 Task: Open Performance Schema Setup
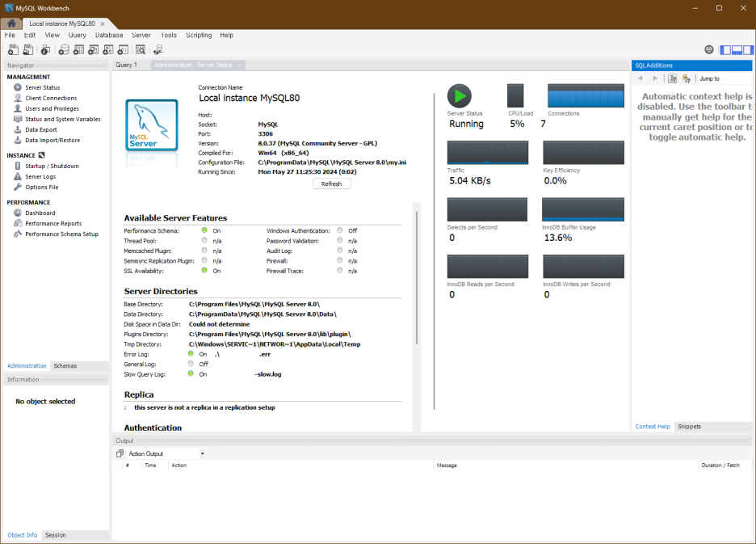click(x=61, y=234)
